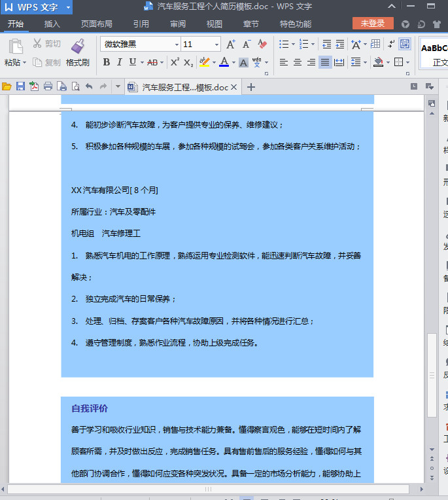
Task: Apply distributed alignment
Action: [x=339, y=62]
